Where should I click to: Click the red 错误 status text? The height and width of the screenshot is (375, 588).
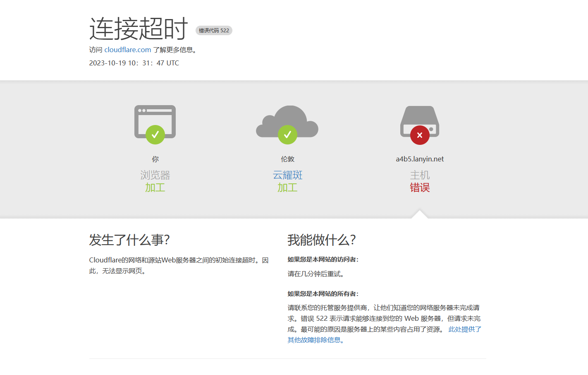point(420,187)
